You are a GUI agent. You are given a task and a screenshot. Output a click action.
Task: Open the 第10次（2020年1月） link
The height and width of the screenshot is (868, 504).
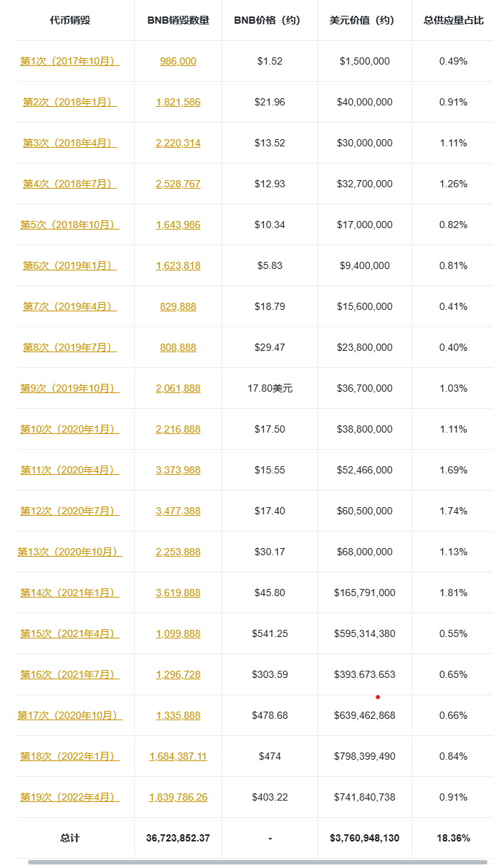70,429
